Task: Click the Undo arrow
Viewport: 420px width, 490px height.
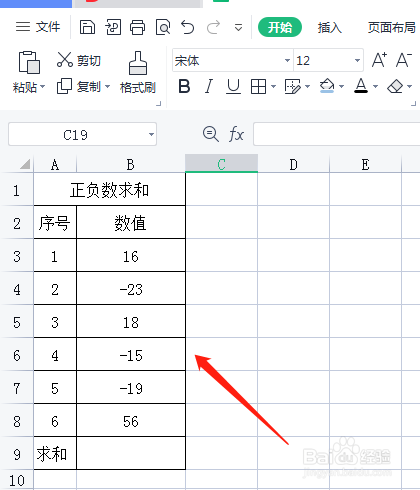Action: click(x=188, y=27)
